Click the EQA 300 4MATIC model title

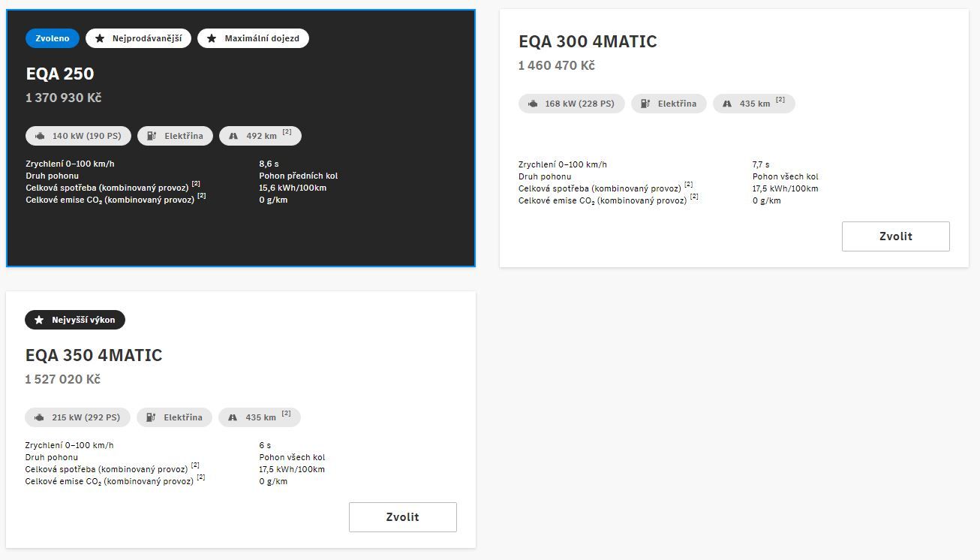[x=588, y=41]
